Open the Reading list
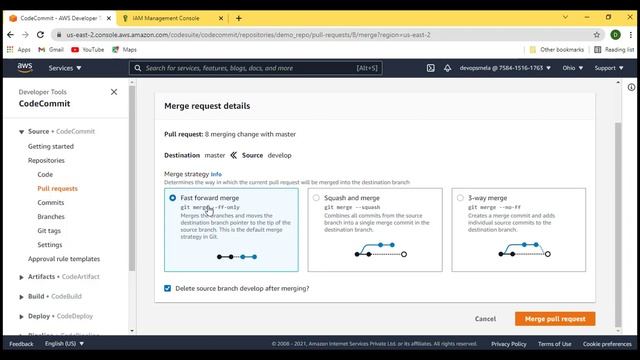Viewport: 640px width, 360px height. click(x=614, y=49)
